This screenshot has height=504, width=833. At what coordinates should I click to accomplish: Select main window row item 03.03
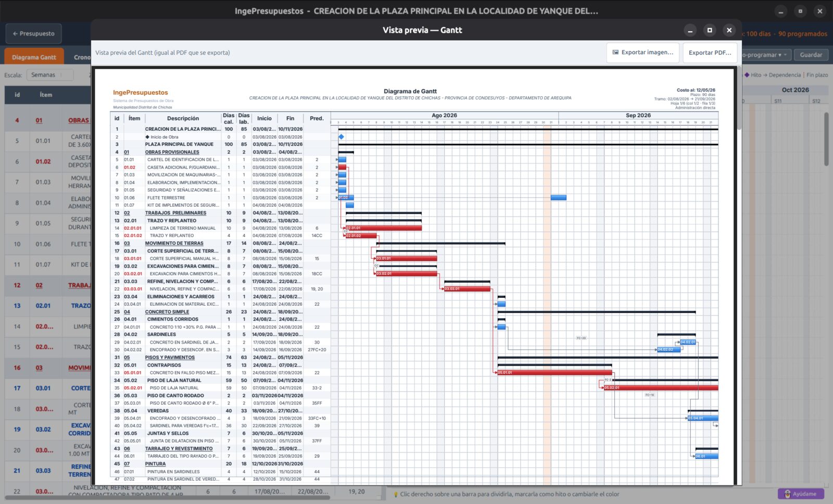pos(48,471)
